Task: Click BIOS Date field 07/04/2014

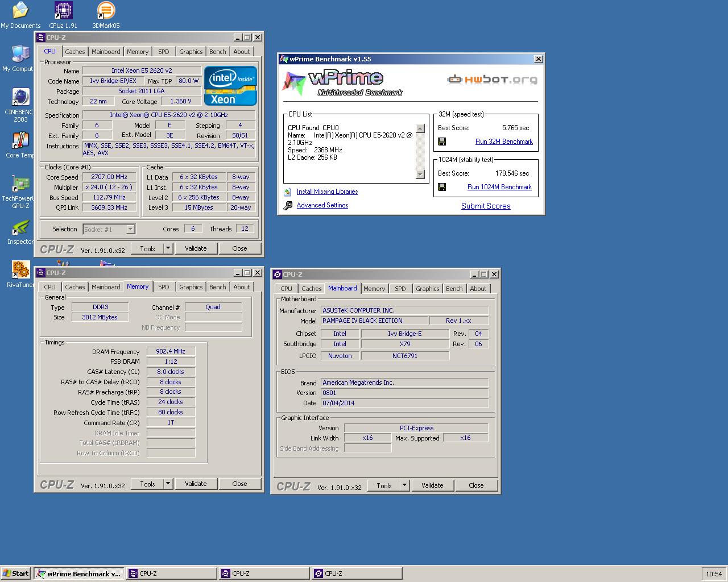Action: (404, 403)
